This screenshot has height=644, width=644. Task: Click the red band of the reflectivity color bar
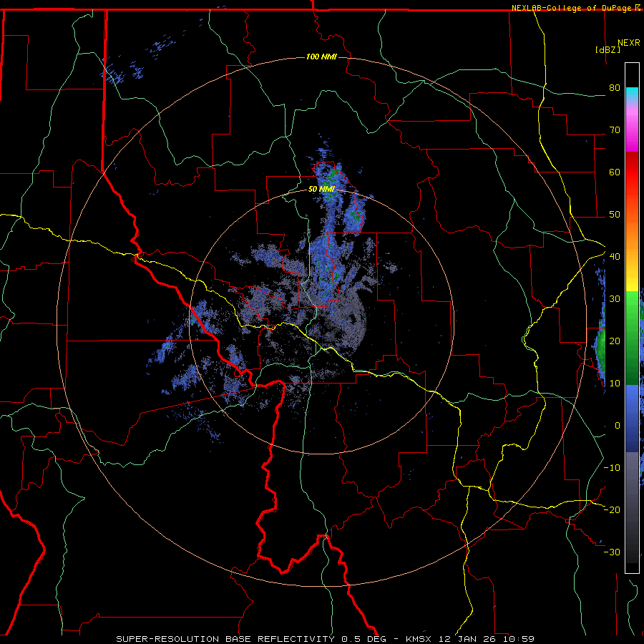(632, 172)
